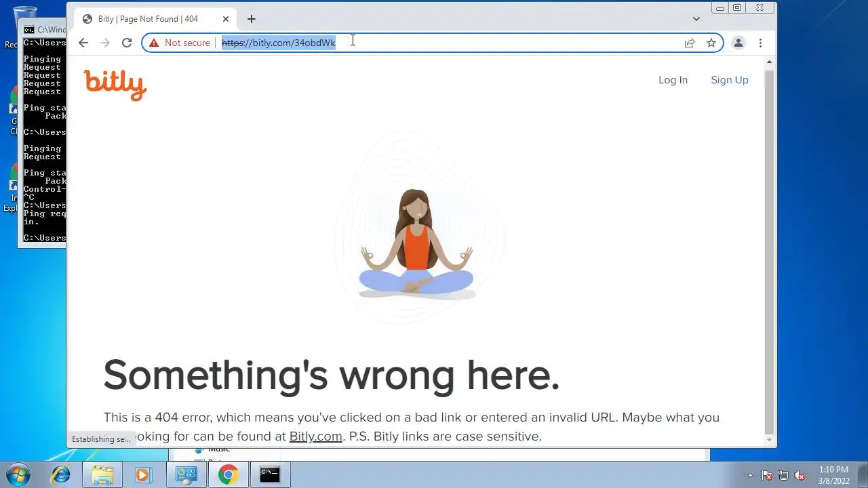Click the Action Center flag tray icon
This screenshot has height=488, width=868.
click(767, 475)
